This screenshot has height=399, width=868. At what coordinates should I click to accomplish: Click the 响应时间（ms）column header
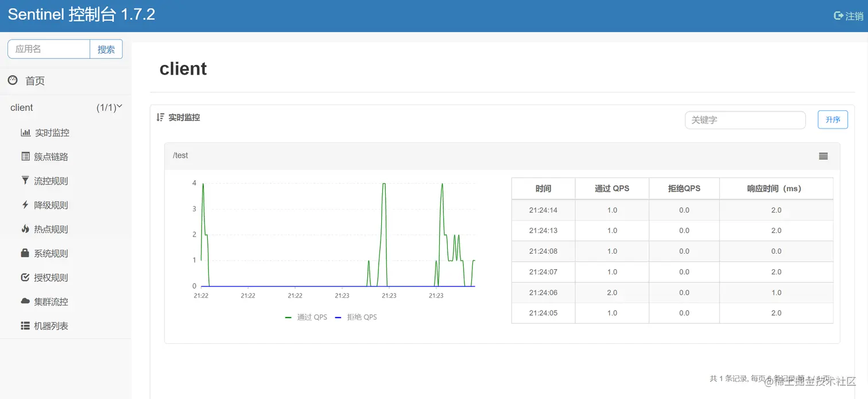(x=776, y=188)
